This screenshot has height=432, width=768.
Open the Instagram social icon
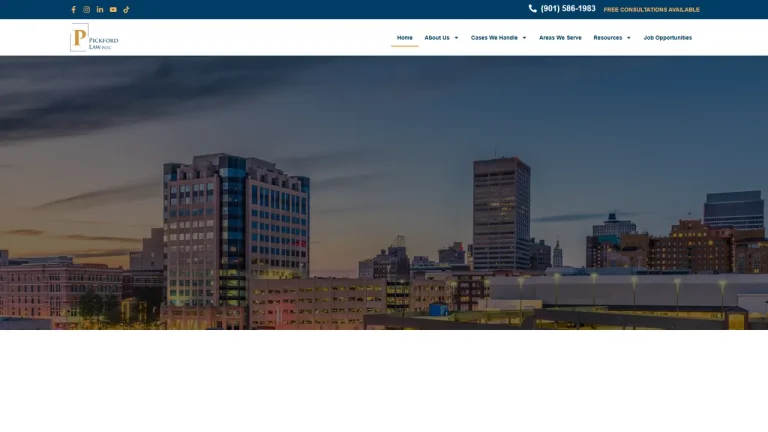(87, 9)
